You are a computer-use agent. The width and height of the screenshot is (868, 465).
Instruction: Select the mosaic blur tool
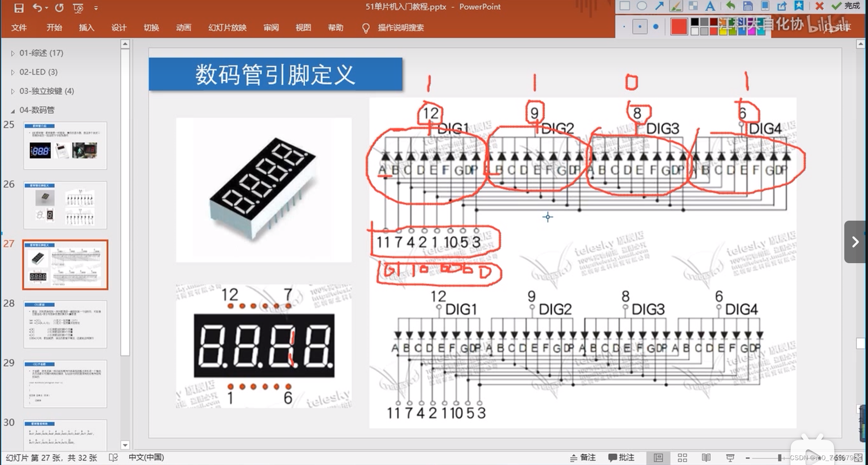[x=693, y=6]
